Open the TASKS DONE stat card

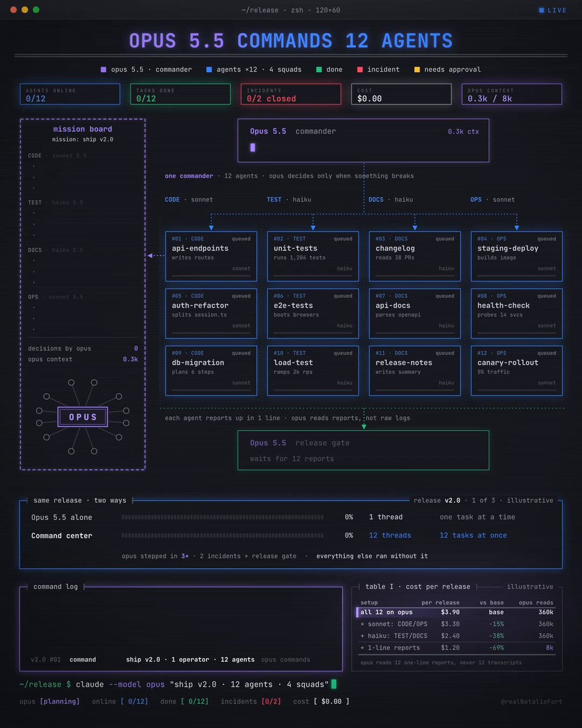pos(180,94)
